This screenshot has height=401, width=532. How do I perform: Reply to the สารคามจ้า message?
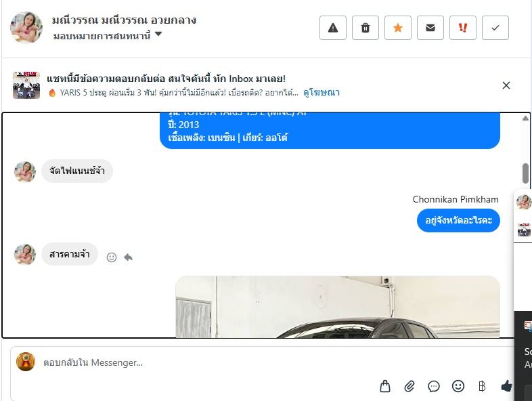tap(128, 257)
